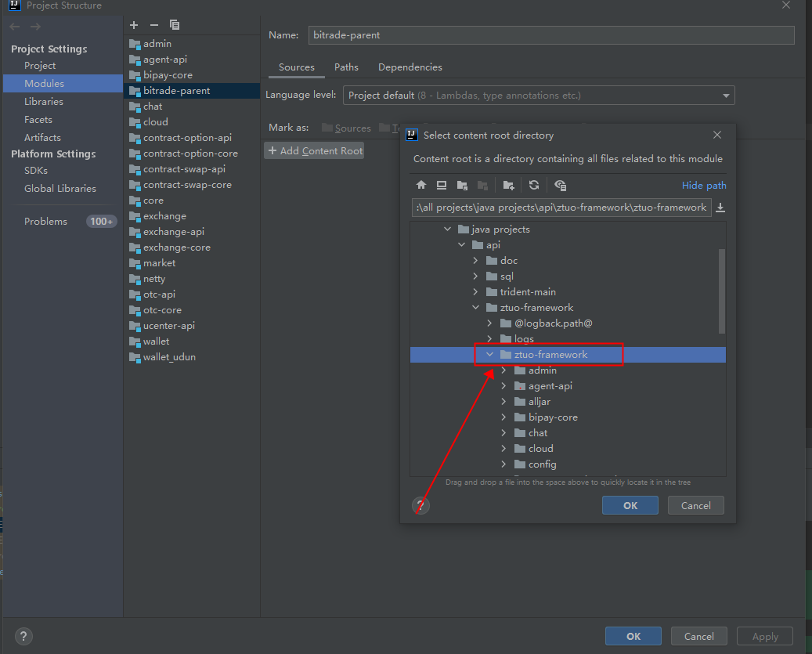Open Global Libraries settings
Viewport: 812px width, 654px height.
pyautogui.click(x=60, y=189)
